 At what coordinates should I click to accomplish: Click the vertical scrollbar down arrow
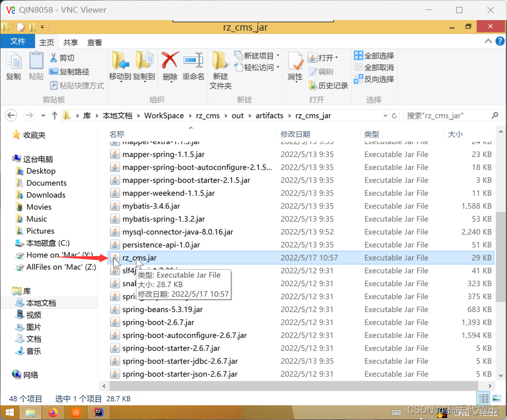(x=501, y=376)
